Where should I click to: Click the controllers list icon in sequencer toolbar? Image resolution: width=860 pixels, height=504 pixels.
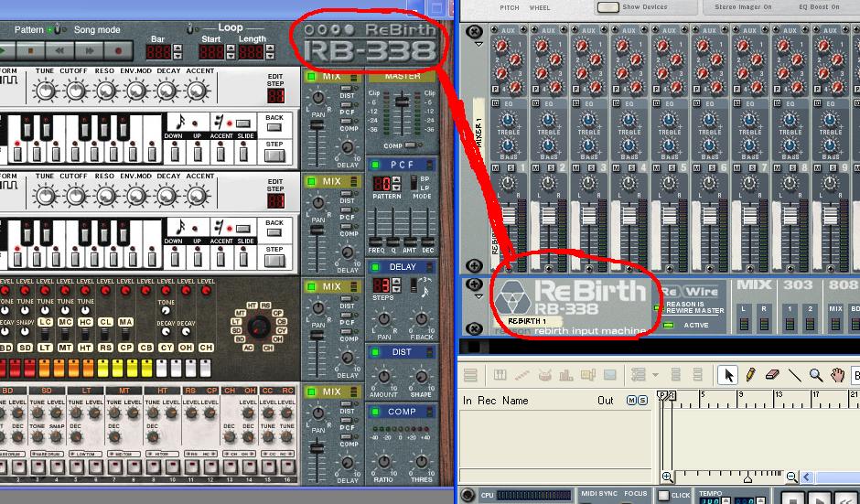pyautogui.click(x=639, y=375)
